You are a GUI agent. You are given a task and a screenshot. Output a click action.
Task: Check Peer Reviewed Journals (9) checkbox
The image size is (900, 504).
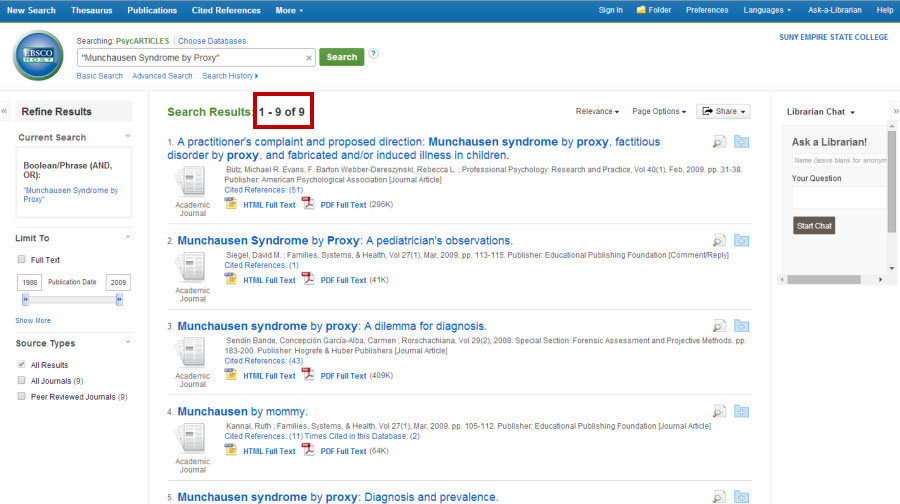click(22, 396)
